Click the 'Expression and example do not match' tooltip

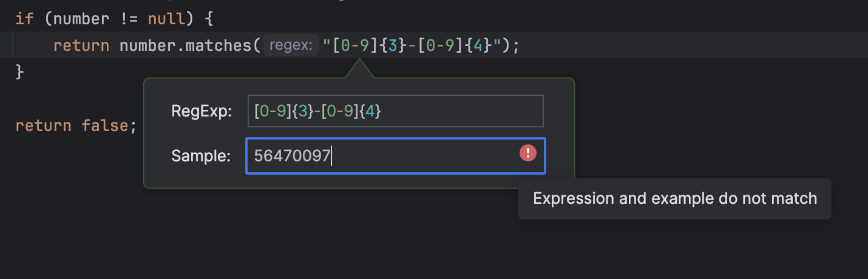click(674, 198)
